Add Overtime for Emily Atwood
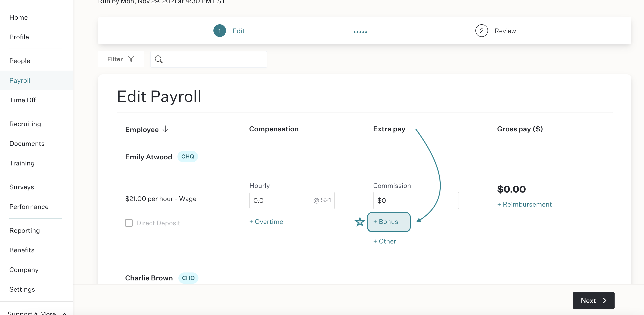 (x=266, y=222)
